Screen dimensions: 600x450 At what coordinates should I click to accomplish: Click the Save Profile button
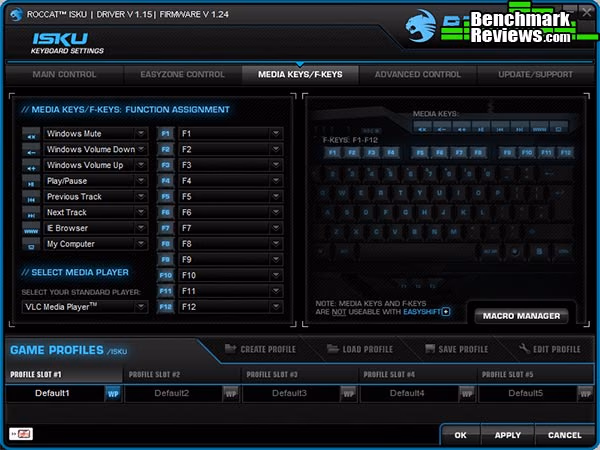pos(457,349)
